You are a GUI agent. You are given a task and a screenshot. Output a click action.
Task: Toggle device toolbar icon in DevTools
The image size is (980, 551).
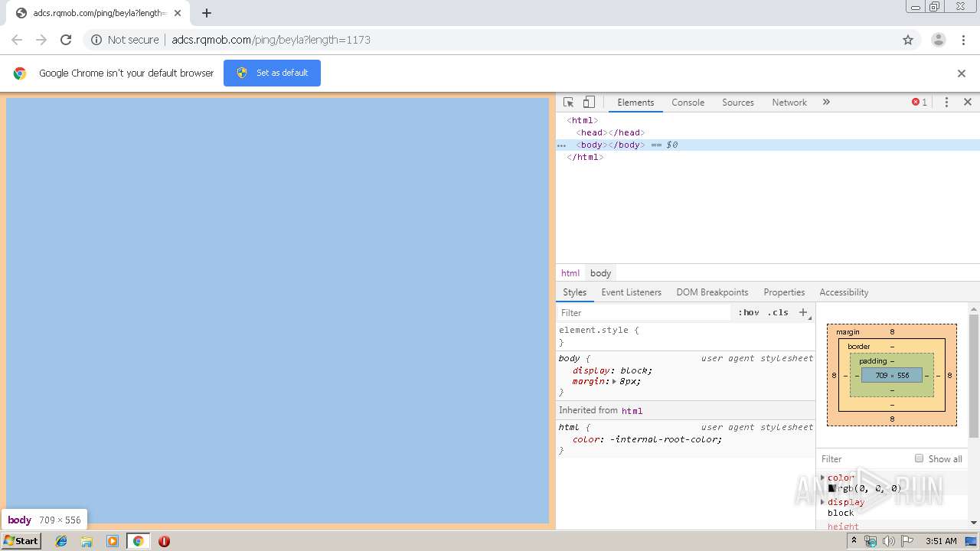(589, 103)
